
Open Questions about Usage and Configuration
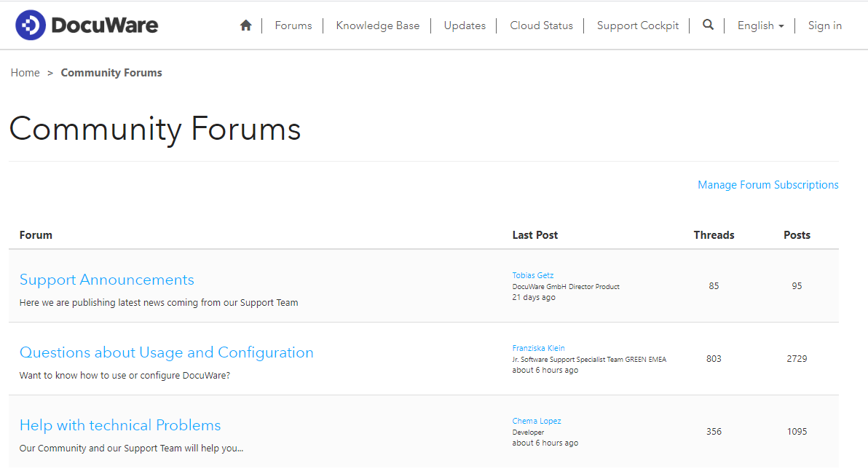166,352
